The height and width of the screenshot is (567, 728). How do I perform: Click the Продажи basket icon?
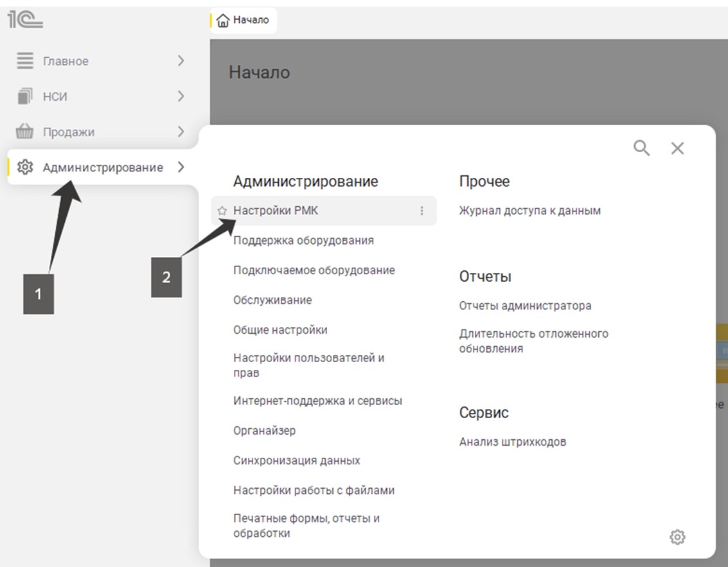coord(25,132)
